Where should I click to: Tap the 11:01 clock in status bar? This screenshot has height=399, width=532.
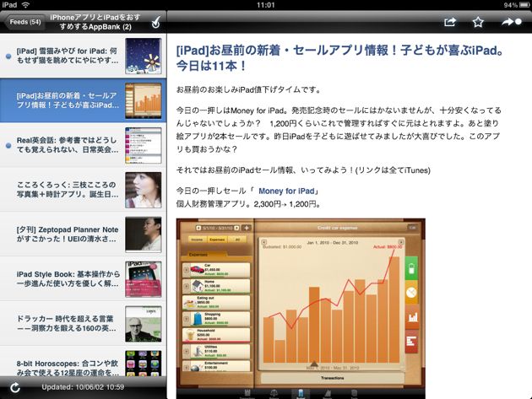(266, 5)
